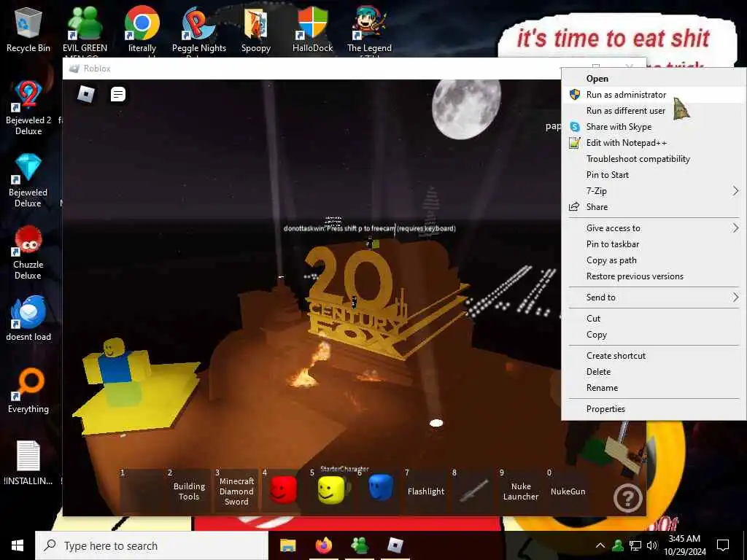This screenshot has width=747, height=560.
Task: Select the !INSTALLIN text file icon
Action: tap(28, 463)
